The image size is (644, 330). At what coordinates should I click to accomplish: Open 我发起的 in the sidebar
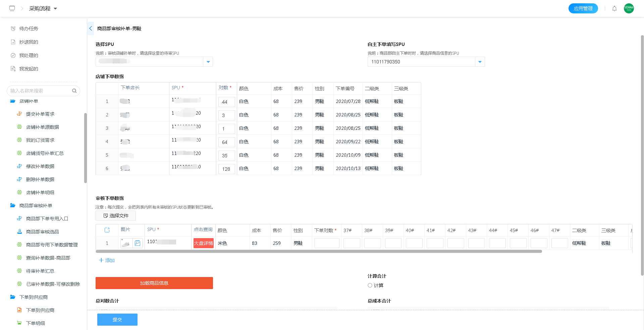29,69
